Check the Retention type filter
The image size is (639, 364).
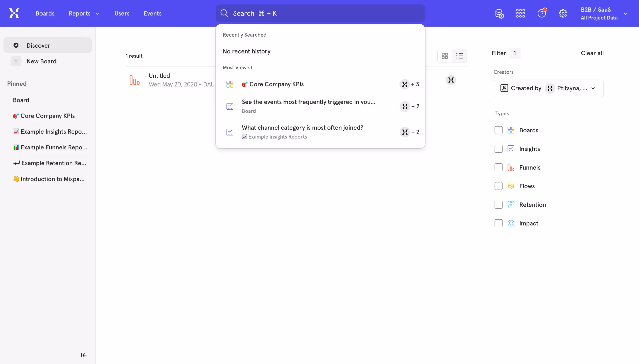point(498,204)
